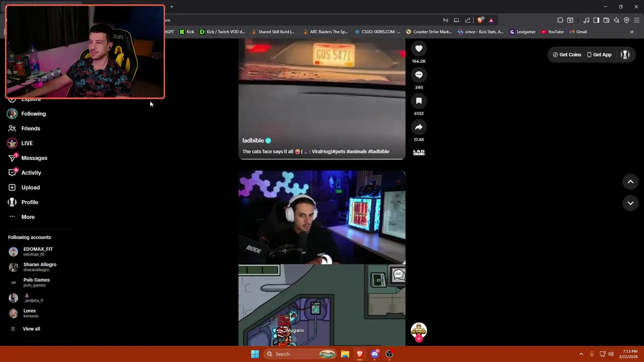Open Messages in the sidebar
Viewport: 644px width, 362px height.
pyautogui.click(x=34, y=158)
